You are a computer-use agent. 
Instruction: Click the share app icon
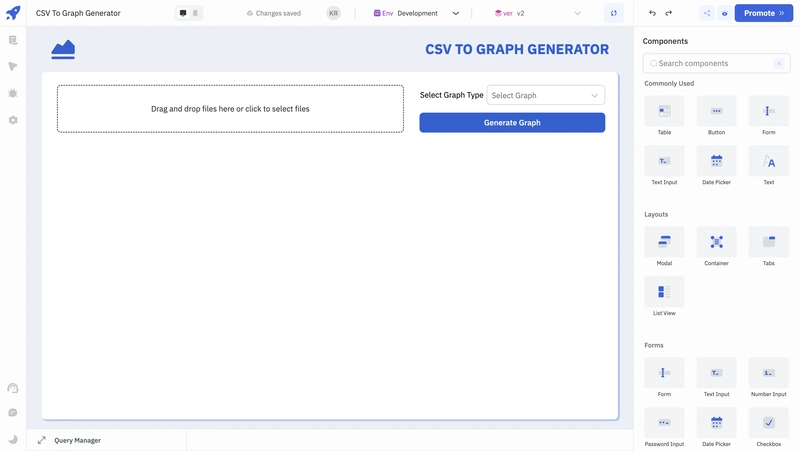[x=707, y=13]
